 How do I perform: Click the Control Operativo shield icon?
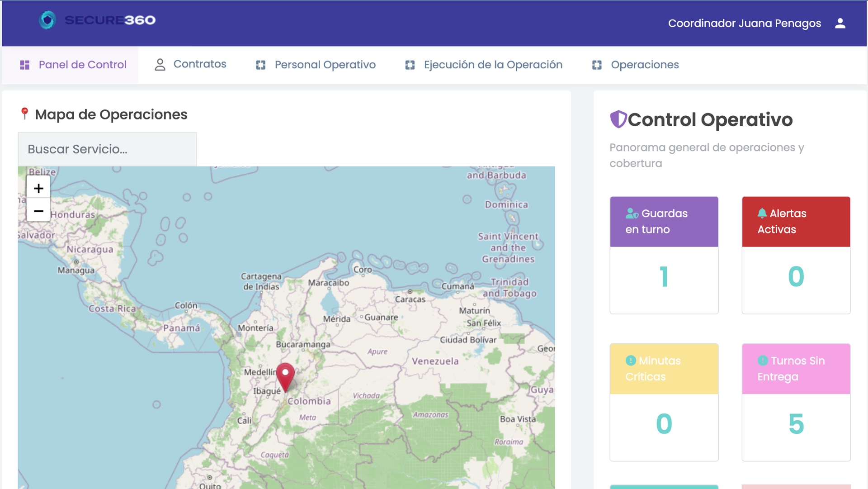pos(618,119)
